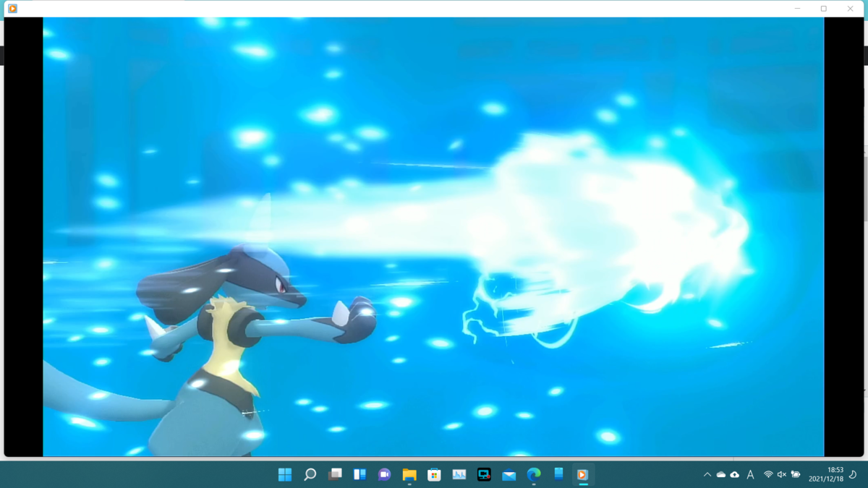Open Microsoft Edge from taskbar
The height and width of the screenshot is (488, 868).
534,474
